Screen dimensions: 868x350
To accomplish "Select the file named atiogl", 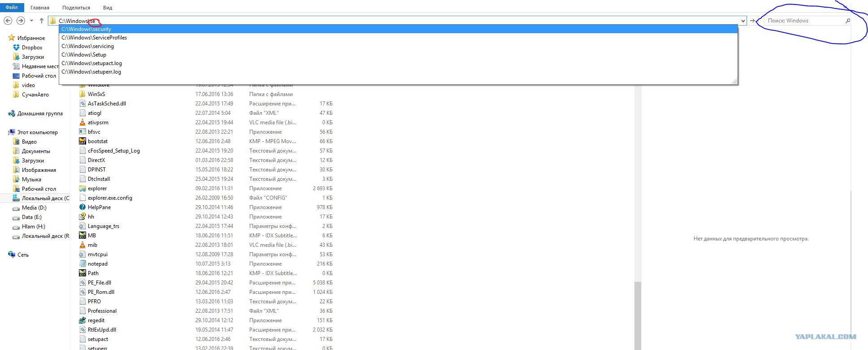I will [95, 113].
